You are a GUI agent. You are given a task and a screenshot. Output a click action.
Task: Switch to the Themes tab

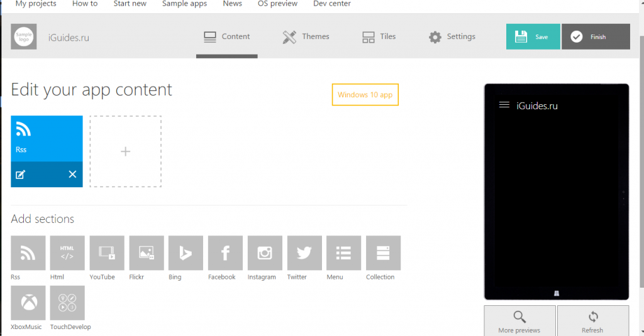306,36
